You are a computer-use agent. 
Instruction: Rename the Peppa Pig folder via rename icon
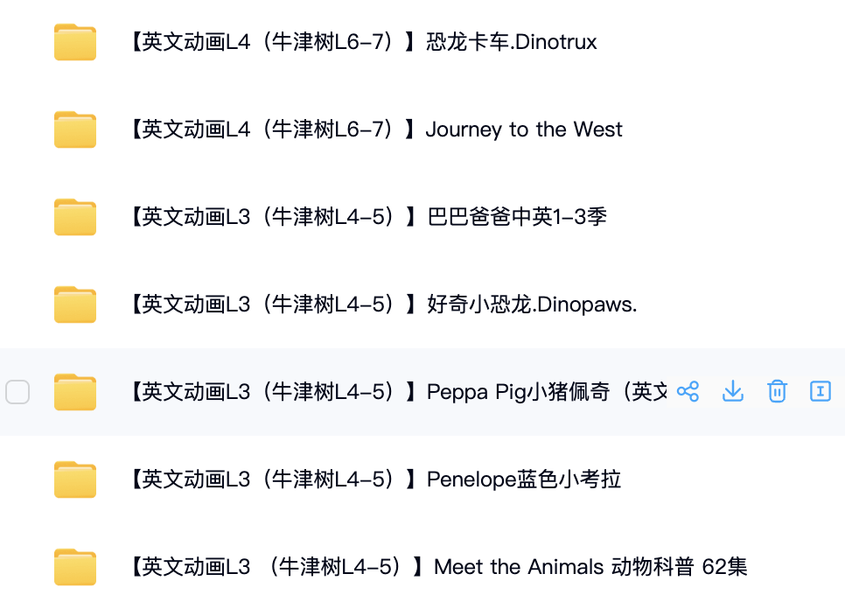pos(821,391)
